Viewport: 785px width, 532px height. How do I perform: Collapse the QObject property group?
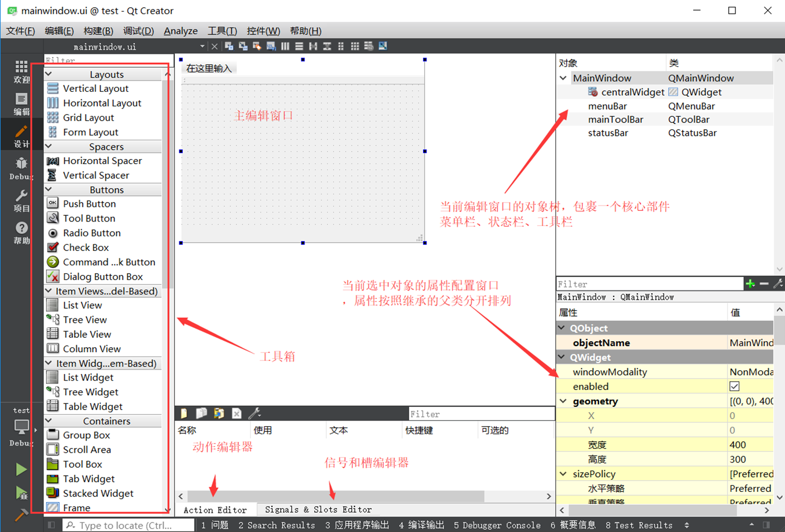click(562, 328)
